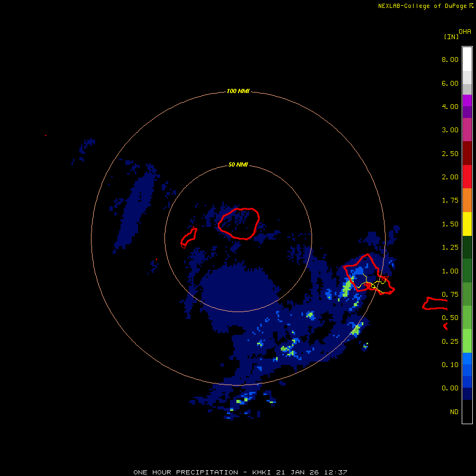Click the 1.25 legend value

pos(450,248)
